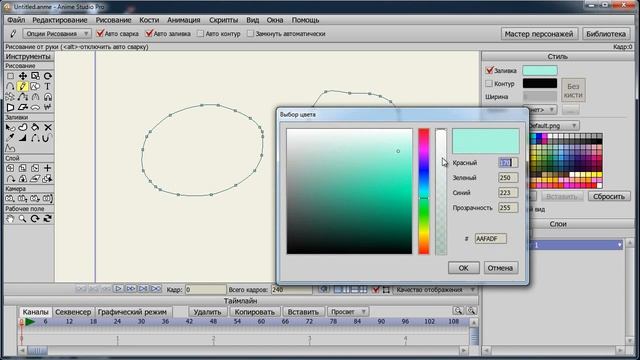
Task: Toggle the Авто заливка checkbox
Action: click(x=149, y=33)
